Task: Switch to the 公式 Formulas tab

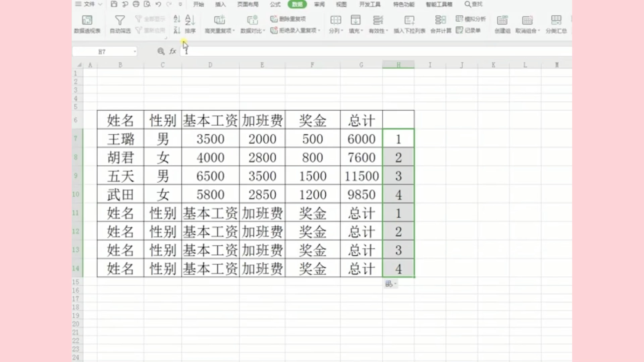Action: [x=275, y=4]
